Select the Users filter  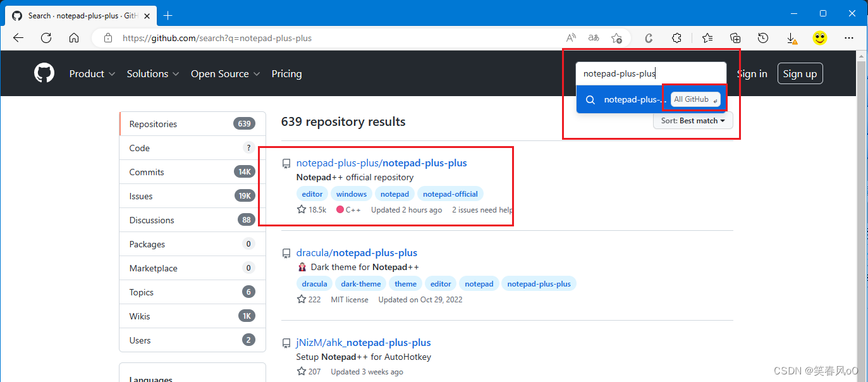coord(192,340)
